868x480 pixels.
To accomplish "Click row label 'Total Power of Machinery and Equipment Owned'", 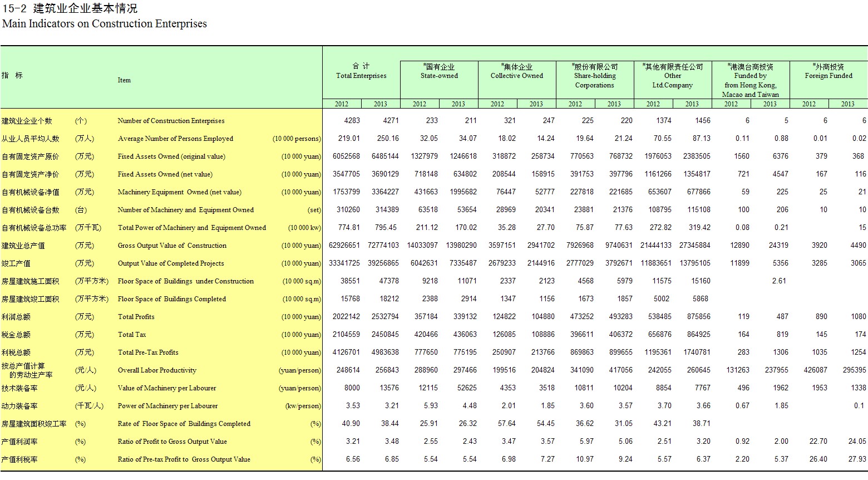I will coord(192,228).
